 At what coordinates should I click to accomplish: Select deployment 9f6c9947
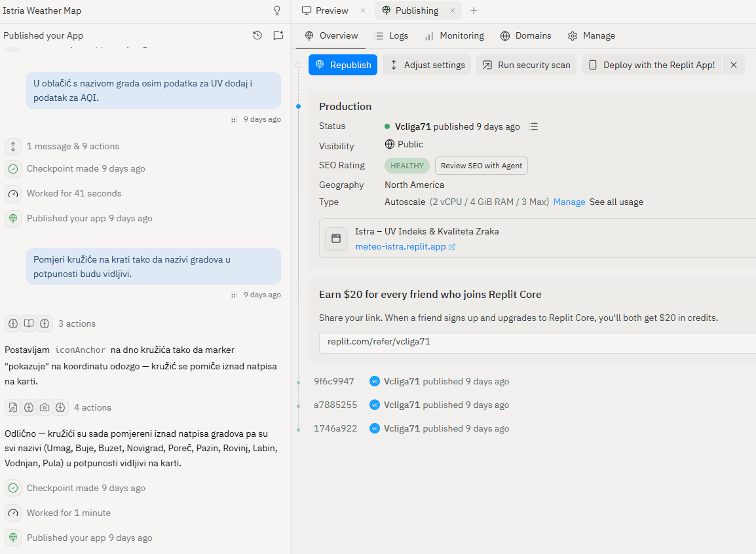point(333,382)
